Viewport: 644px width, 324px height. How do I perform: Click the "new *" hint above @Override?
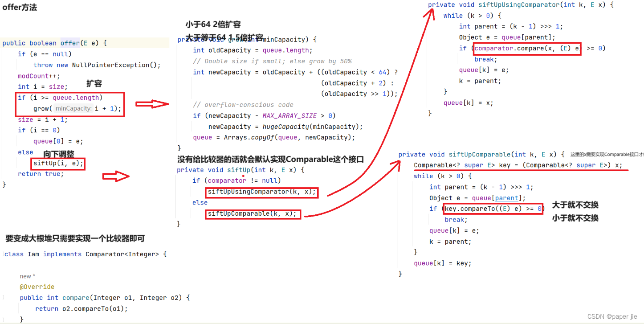[x=28, y=276]
